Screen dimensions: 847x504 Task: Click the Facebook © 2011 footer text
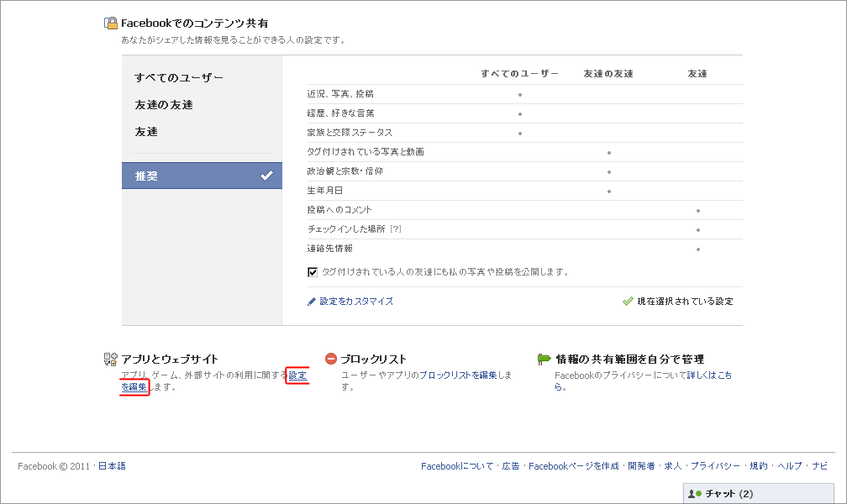pos(54,466)
